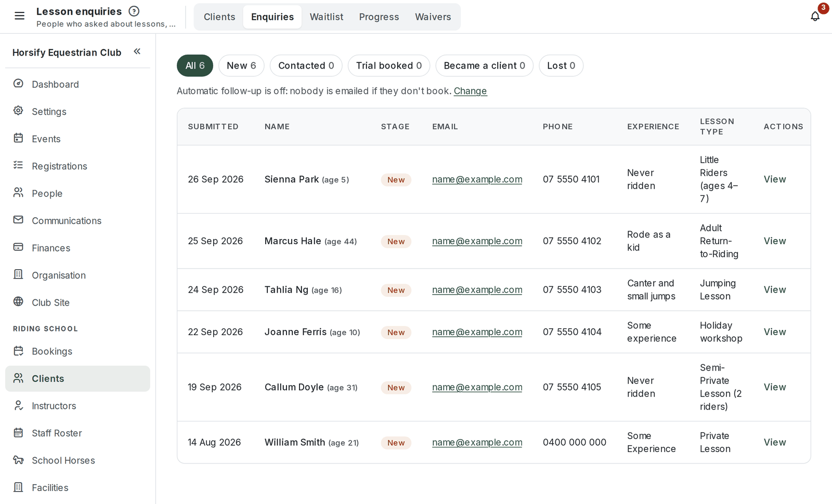Open Dashboard in the sidebar
The image size is (832, 504).
(x=77, y=84)
